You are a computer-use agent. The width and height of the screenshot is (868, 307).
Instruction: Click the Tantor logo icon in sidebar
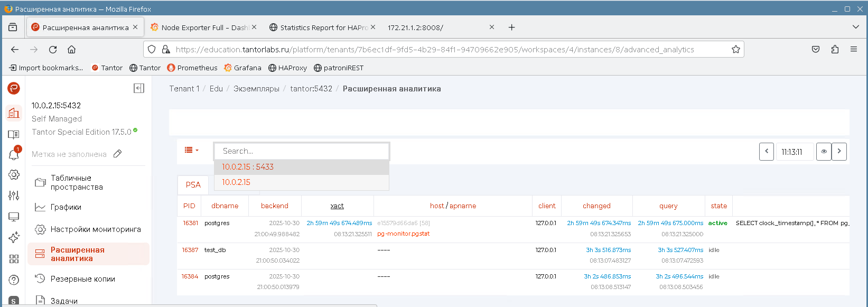pos(14,88)
